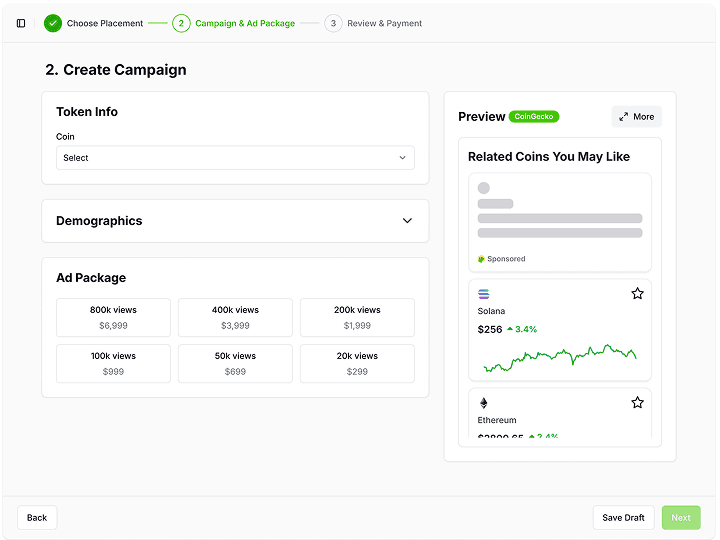Image resolution: width=720 pixels, height=540 pixels.
Task: Click the Solana price chart
Action: click(560, 358)
